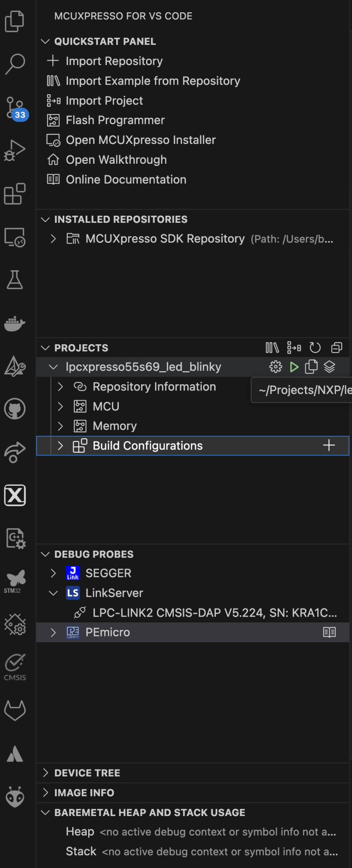Build the lpcxpresso55s69_led_blinky project
This screenshot has width=352, height=868.
point(294,367)
